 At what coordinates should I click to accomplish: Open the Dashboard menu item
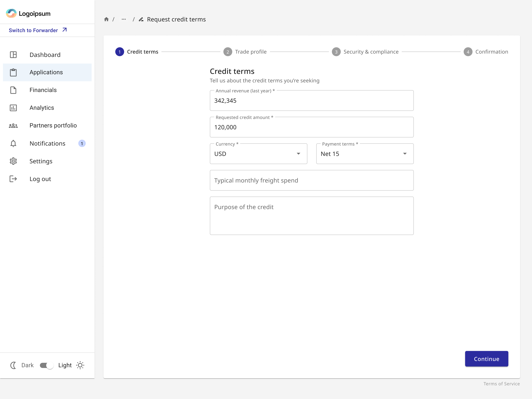tap(47, 55)
